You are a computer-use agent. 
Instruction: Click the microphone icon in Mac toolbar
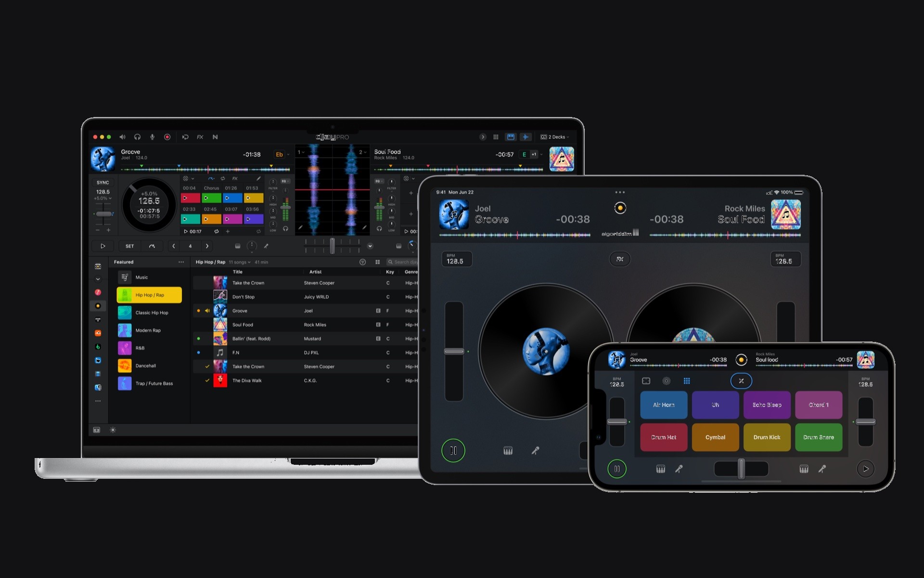[152, 137]
